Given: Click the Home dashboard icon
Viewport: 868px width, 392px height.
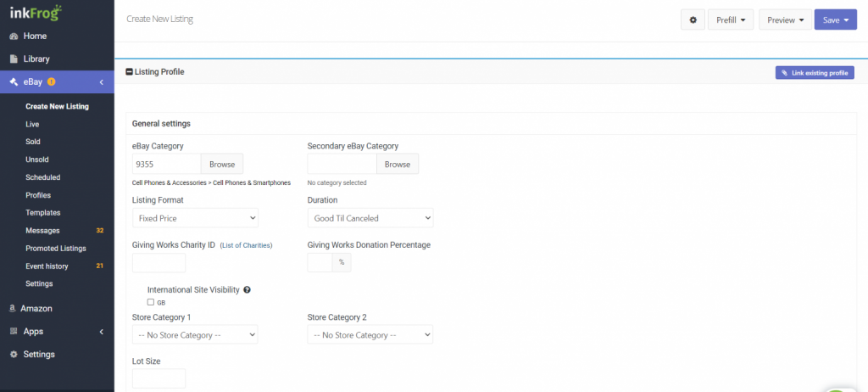Looking at the screenshot, I should pyautogui.click(x=14, y=36).
